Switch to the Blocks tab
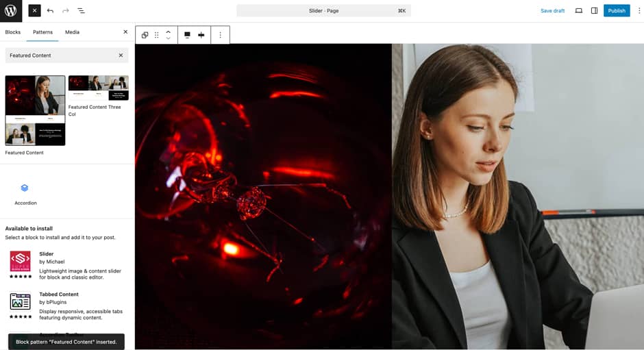Screen dimensions: 644x350 (x=13, y=32)
